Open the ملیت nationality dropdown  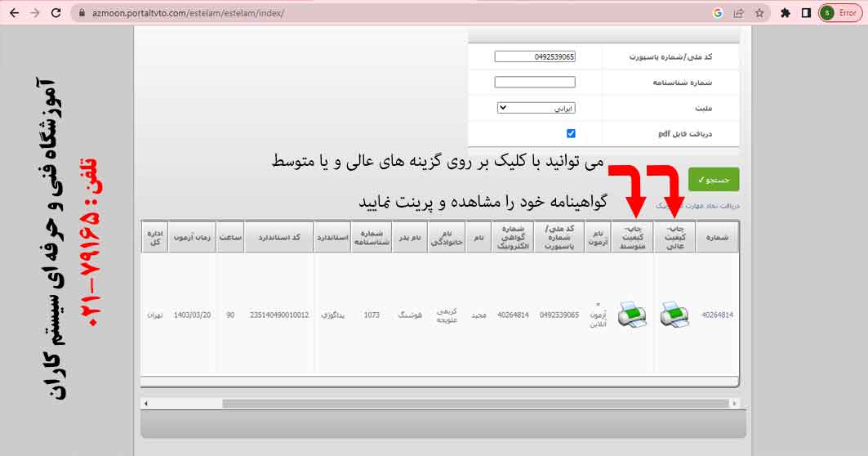coord(536,108)
